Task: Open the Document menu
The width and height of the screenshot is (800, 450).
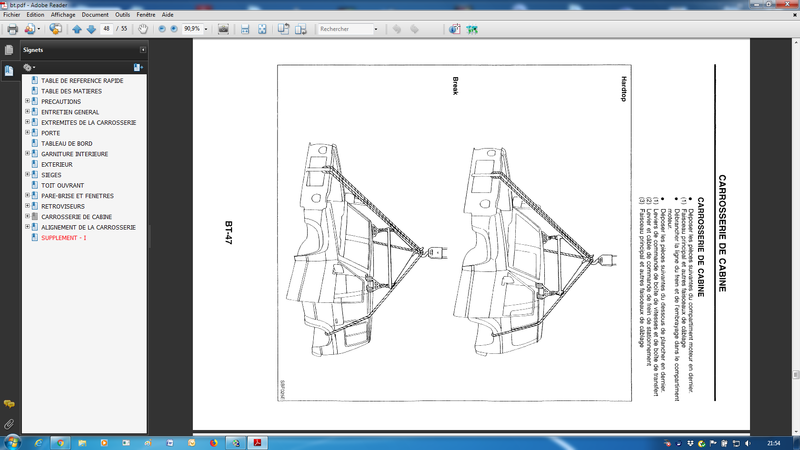Action: tap(95, 15)
